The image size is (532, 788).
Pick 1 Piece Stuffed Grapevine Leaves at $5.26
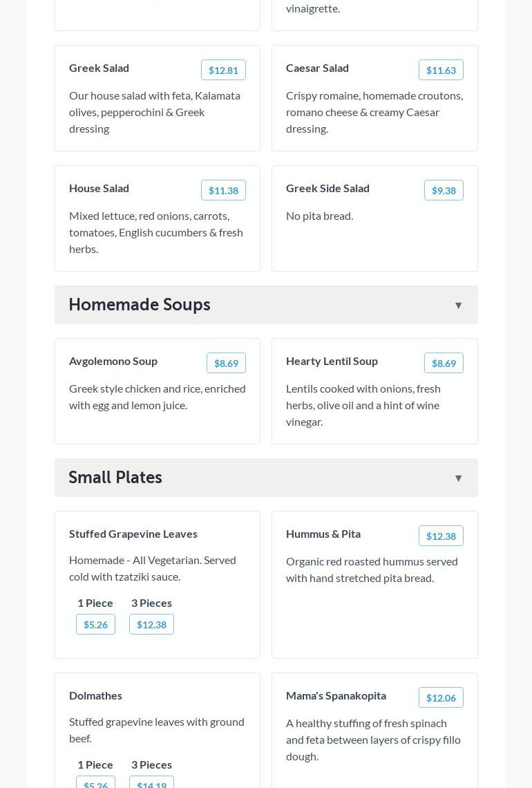pyautogui.click(x=95, y=624)
